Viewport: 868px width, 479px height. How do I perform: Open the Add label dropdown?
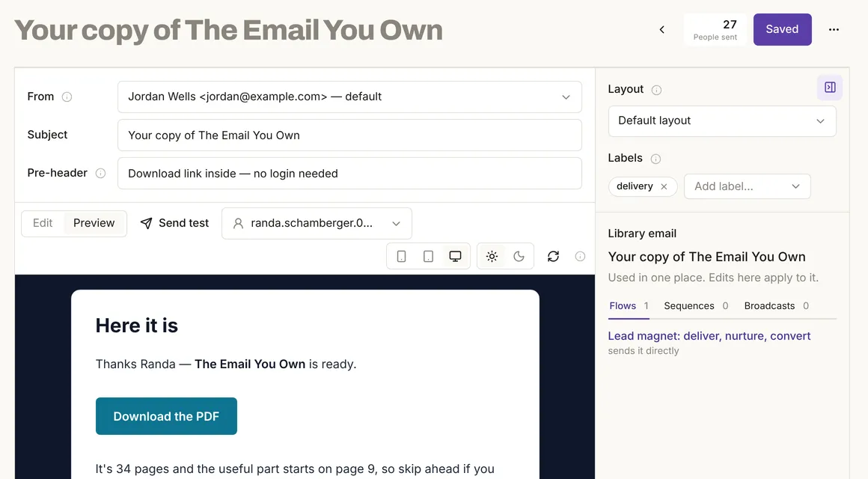748,186
